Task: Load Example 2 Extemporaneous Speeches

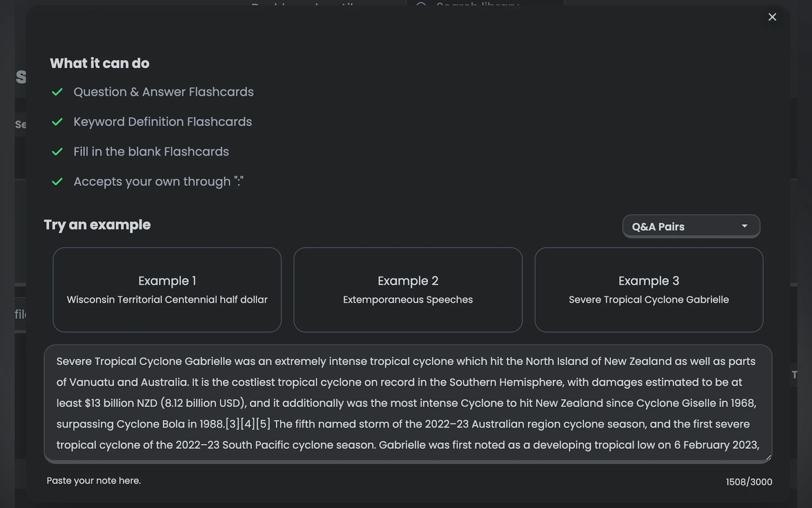Action: [x=408, y=290]
